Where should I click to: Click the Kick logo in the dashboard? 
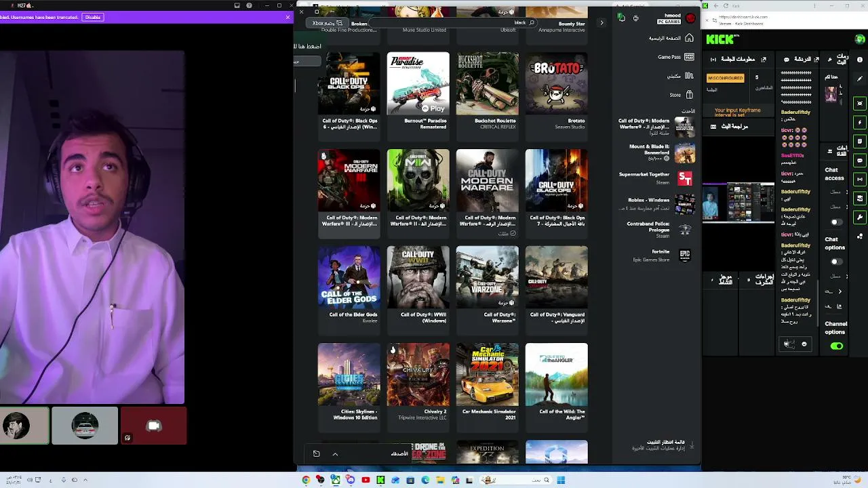tap(720, 39)
